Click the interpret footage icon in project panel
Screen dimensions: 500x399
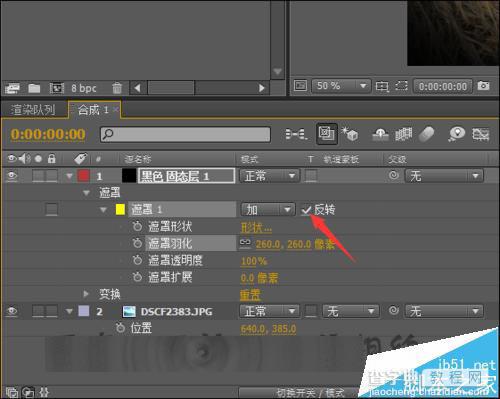click(12, 88)
